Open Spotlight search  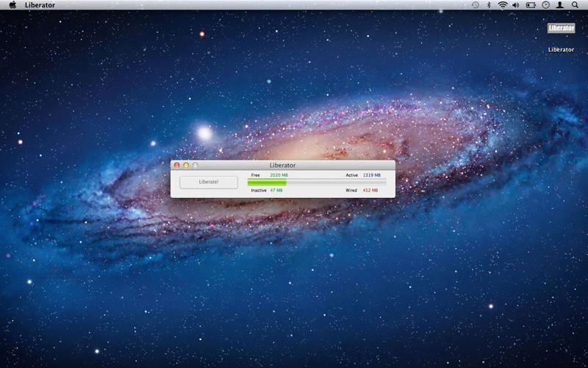[575, 5]
